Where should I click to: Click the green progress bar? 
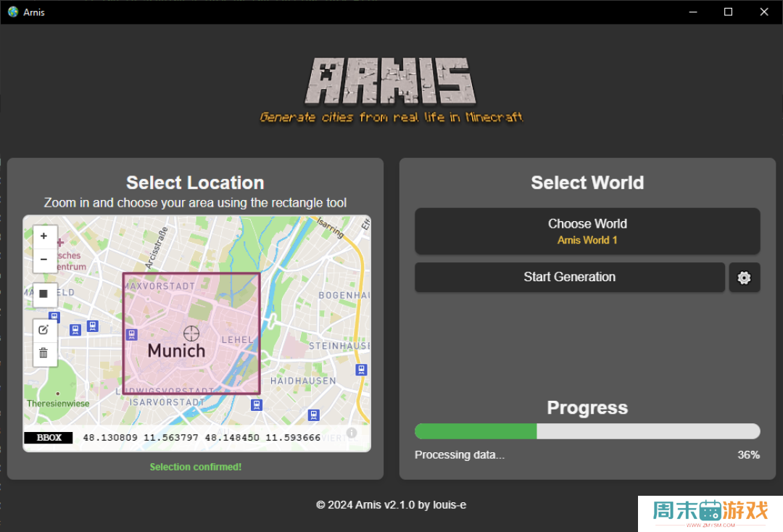[476, 431]
